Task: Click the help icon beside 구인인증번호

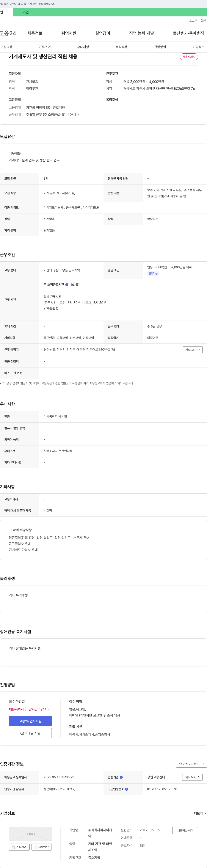Action: click(127, 789)
